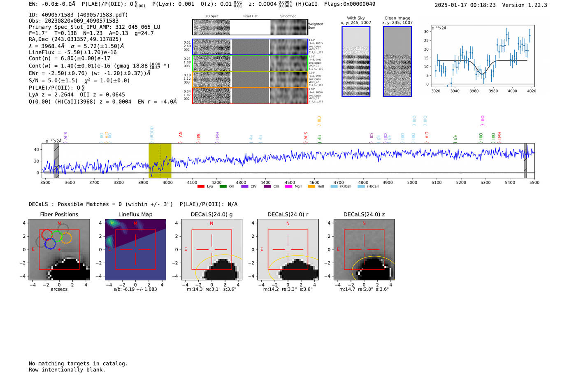
Task: Click the hatched gray band near 3550
Action: (56, 160)
